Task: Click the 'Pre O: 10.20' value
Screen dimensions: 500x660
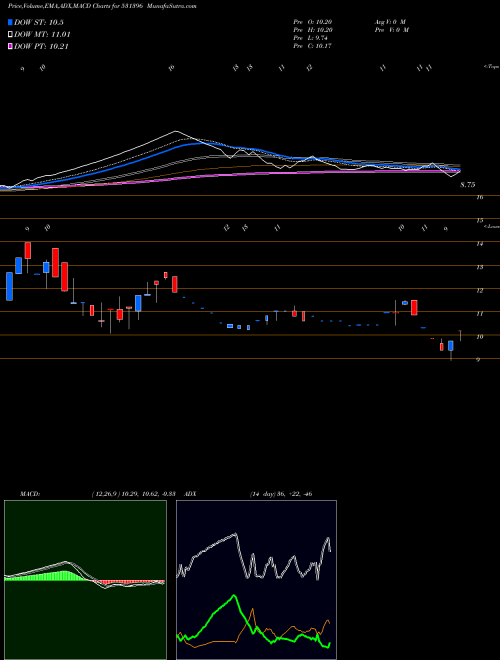Action: pyautogui.click(x=313, y=22)
